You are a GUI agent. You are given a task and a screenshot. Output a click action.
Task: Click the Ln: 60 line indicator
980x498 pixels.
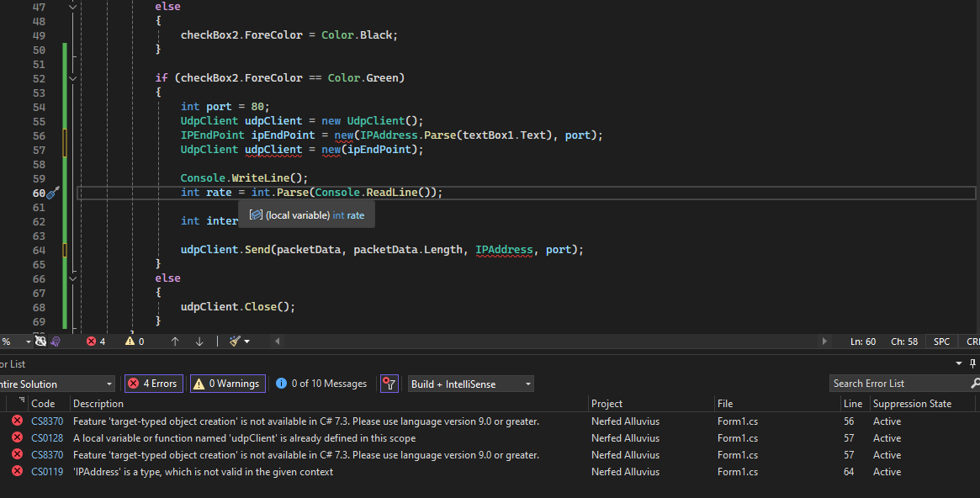click(x=862, y=342)
